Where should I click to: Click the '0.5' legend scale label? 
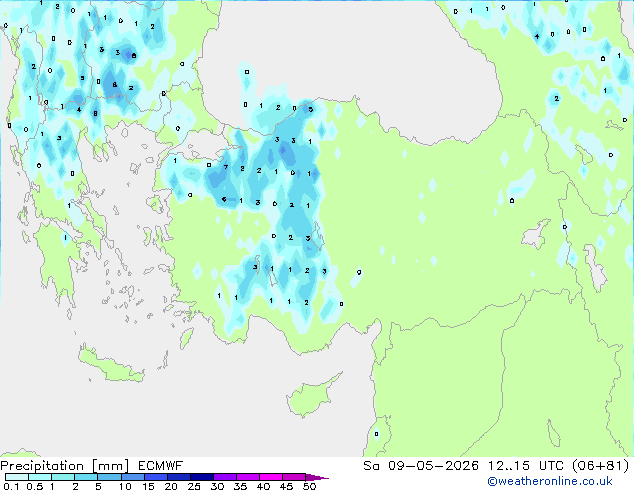(35, 486)
